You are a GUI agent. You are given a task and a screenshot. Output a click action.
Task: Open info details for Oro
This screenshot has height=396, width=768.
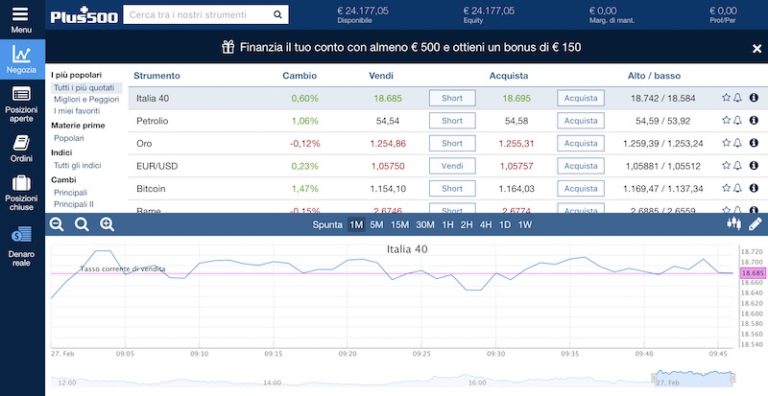pos(754,143)
